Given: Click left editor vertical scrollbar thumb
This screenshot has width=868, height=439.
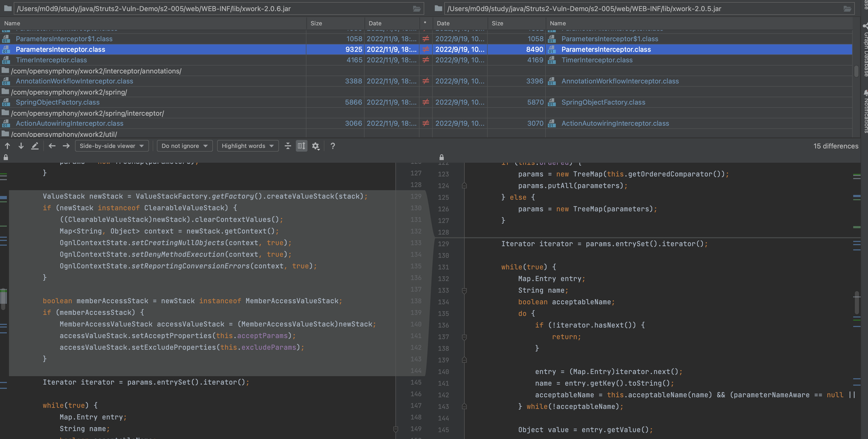Looking at the screenshot, I should pos(3,299).
